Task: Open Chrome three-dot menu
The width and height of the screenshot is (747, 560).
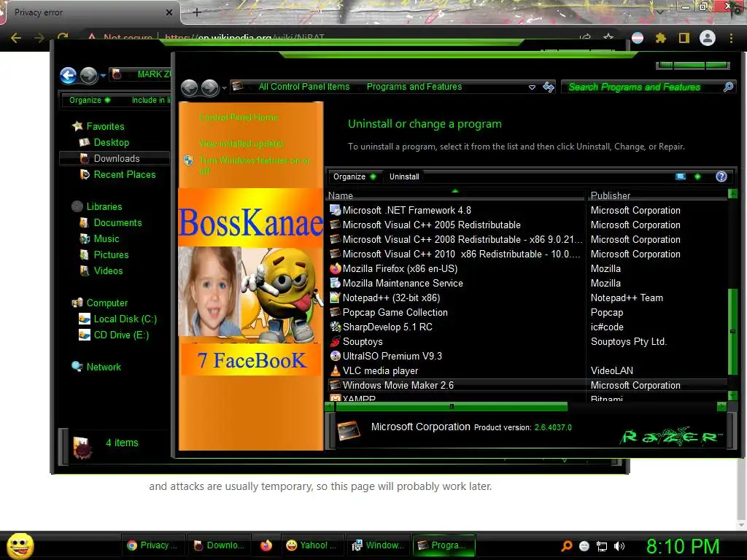Action: 731,38
